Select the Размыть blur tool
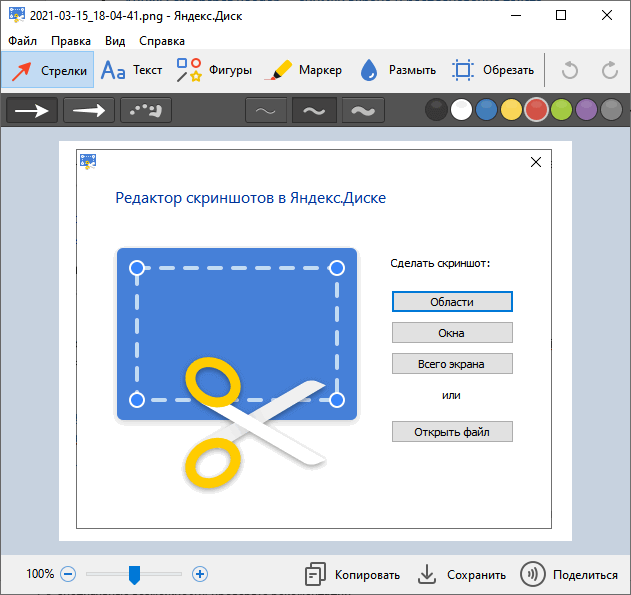This screenshot has width=631, height=595. pos(398,70)
